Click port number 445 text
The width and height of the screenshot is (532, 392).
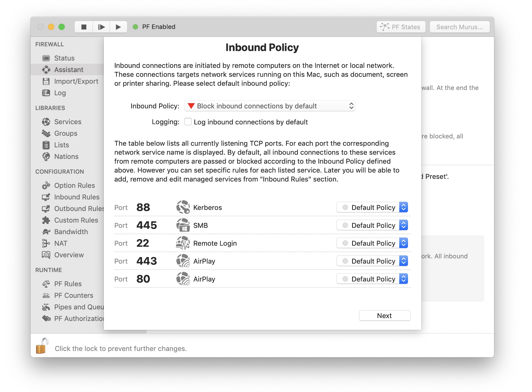point(147,225)
